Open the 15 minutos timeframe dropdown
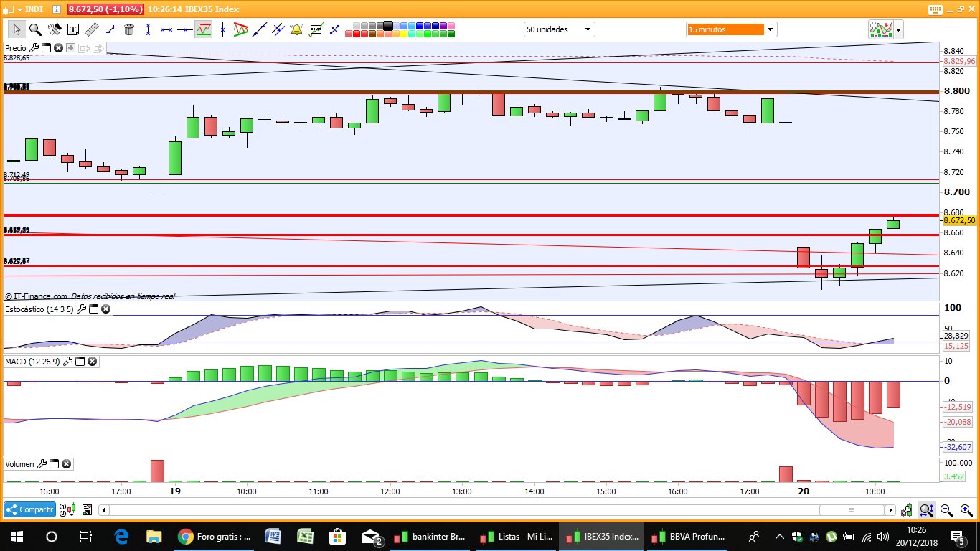The height and width of the screenshot is (551, 980). point(732,29)
